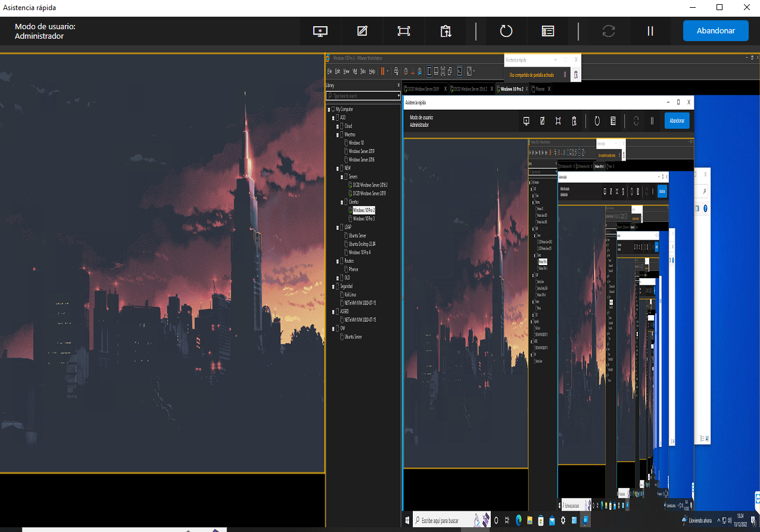760x532 pixels.
Task: Click the select monitor icon in top toolbar
Action: click(320, 31)
